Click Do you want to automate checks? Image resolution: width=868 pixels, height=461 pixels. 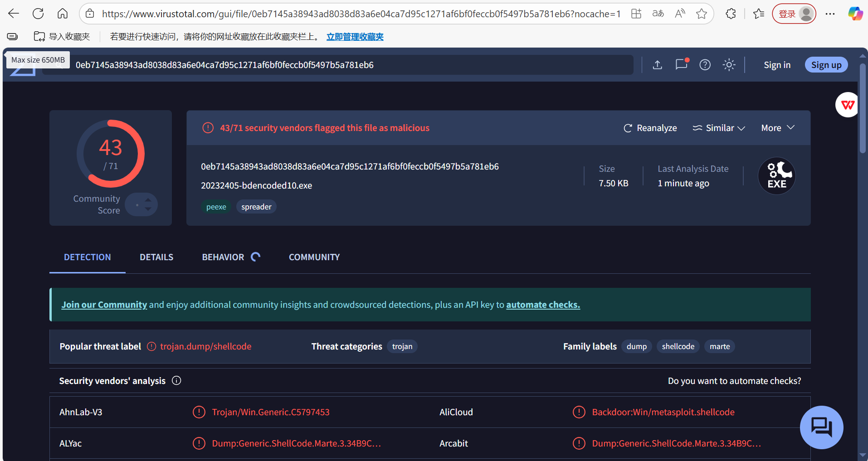click(735, 381)
